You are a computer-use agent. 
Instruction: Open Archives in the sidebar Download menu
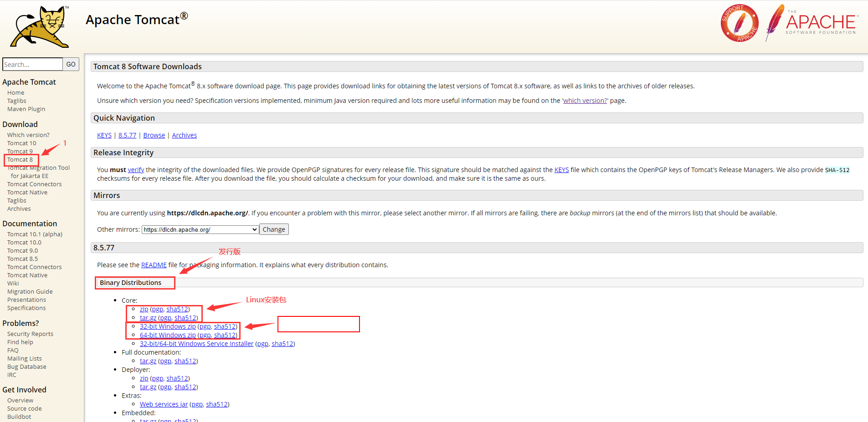[x=19, y=208]
